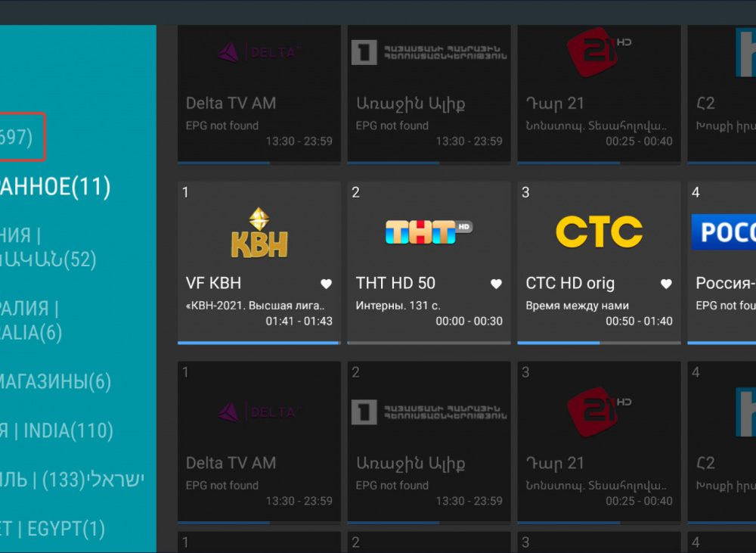The width and height of the screenshot is (756, 553).
Task: Click the "Интерны. 131 с." program info
Action: [x=398, y=306]
